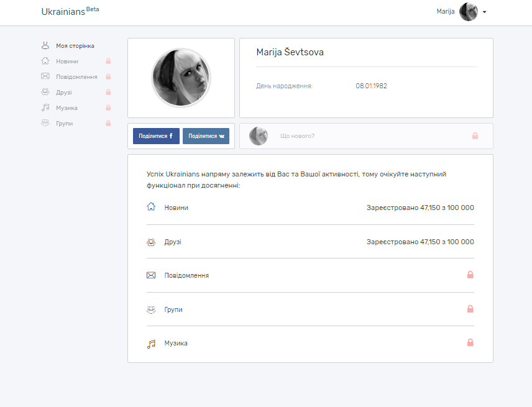Click the music icon in Музика feature row
The height and width of the screenshot is (407, 532).
151,344
